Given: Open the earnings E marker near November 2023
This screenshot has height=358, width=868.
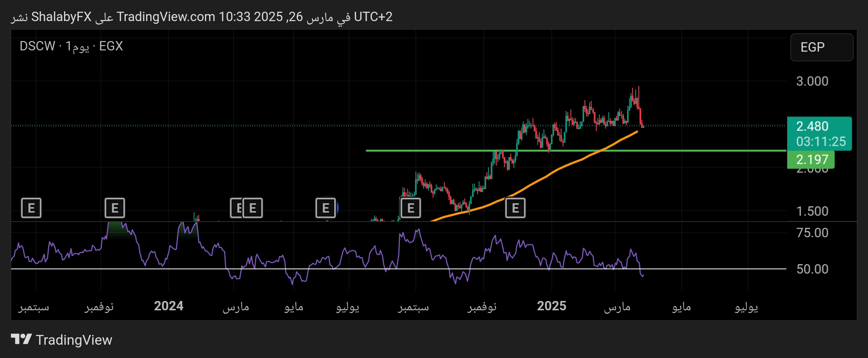Looking at the screenshot, I should coord(115,208).
